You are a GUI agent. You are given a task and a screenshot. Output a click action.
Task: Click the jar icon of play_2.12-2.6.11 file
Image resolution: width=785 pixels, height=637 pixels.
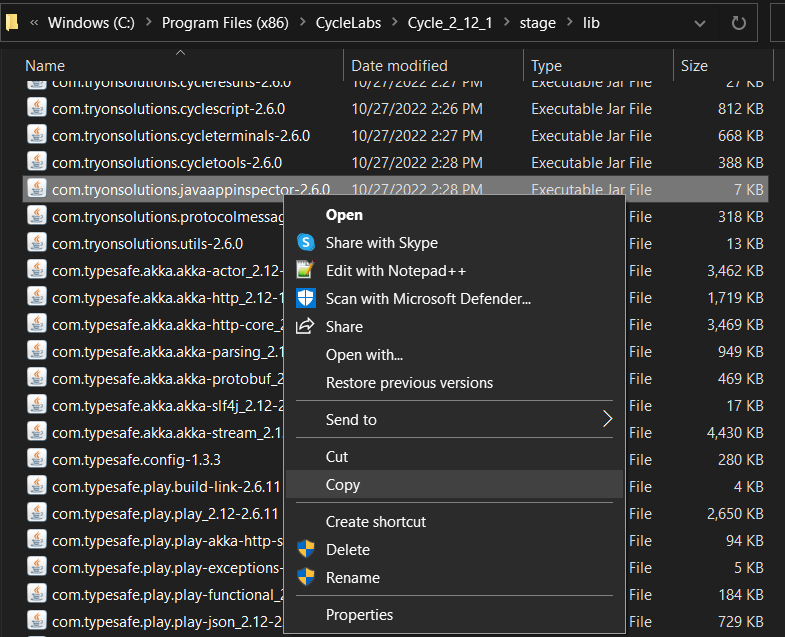point(37,513)
